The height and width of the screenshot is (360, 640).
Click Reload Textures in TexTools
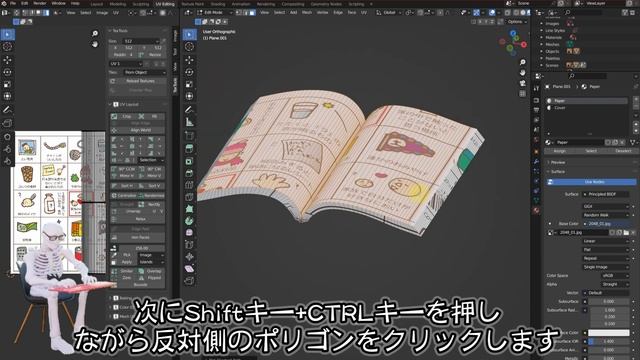(138, 81)
